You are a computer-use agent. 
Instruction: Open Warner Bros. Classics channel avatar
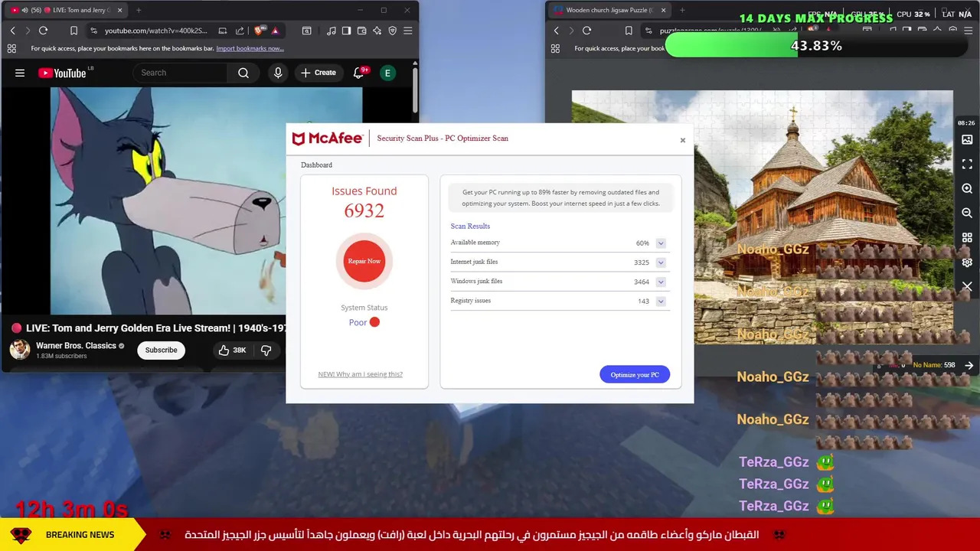pos(20,350)
